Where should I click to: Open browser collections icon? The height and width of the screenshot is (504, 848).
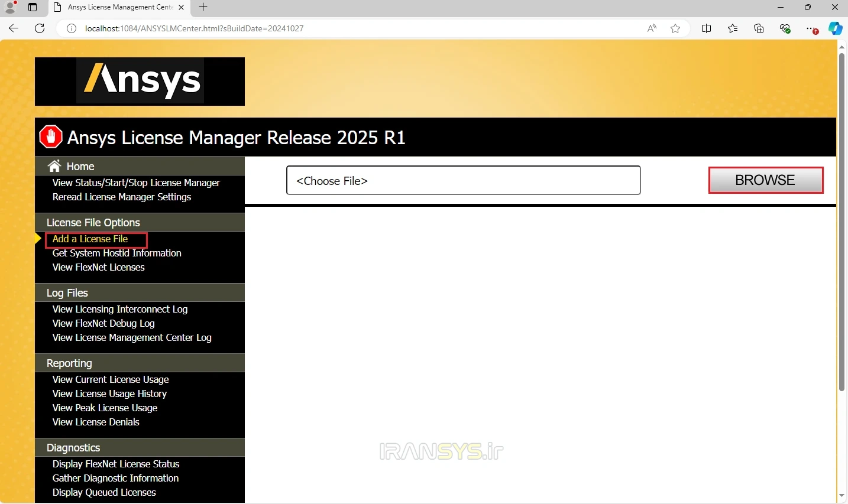[x=759, y=28]
